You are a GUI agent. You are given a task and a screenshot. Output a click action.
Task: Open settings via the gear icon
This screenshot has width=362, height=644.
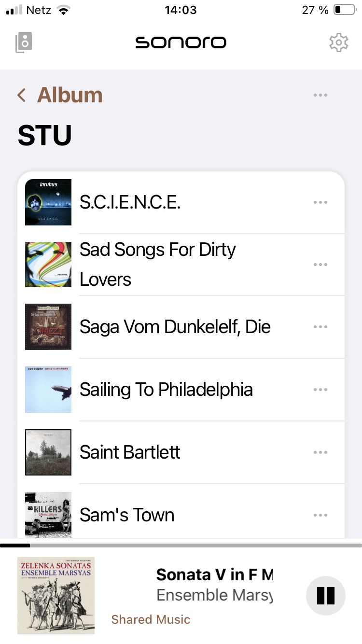338,42
